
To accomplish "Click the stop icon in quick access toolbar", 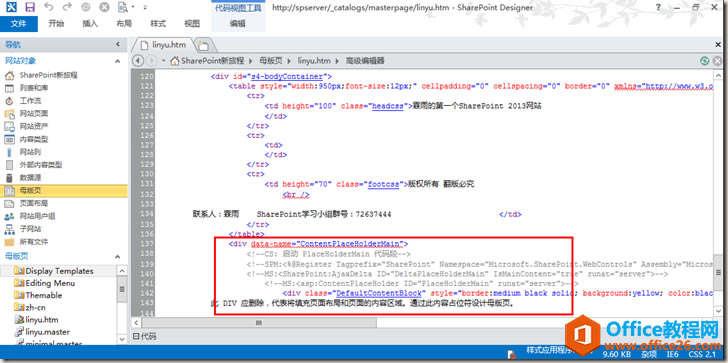I will tap(104, 7).
